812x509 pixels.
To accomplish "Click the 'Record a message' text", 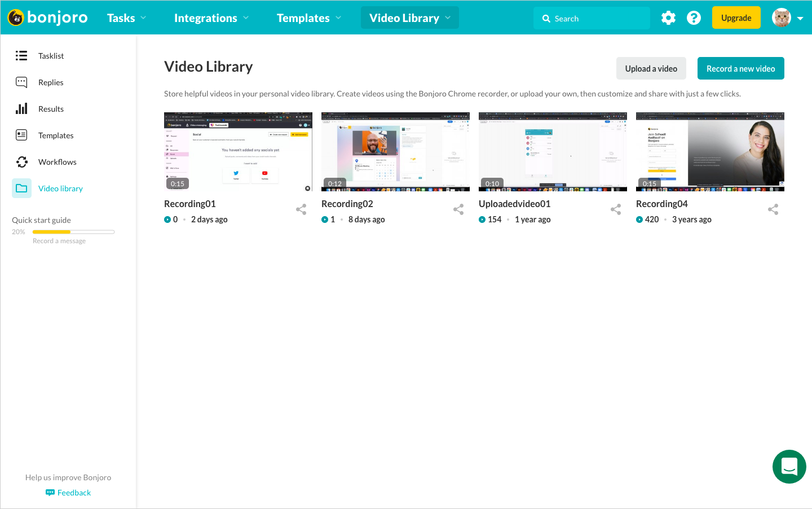I will [x=59, y=241].
